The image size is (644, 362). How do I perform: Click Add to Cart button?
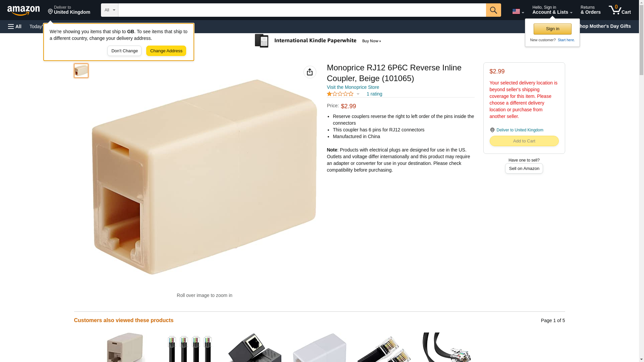524,141
